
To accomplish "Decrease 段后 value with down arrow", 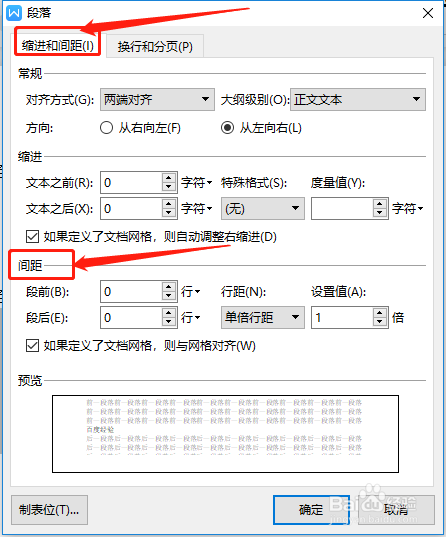I will tap(169, 322).
